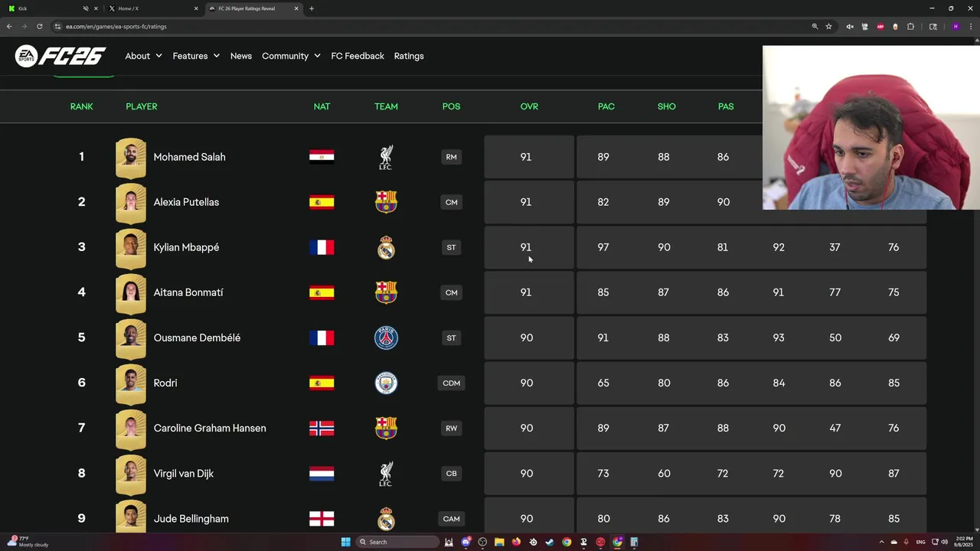Click England flag in Jude Bellingham row

(x=322, y=519)
